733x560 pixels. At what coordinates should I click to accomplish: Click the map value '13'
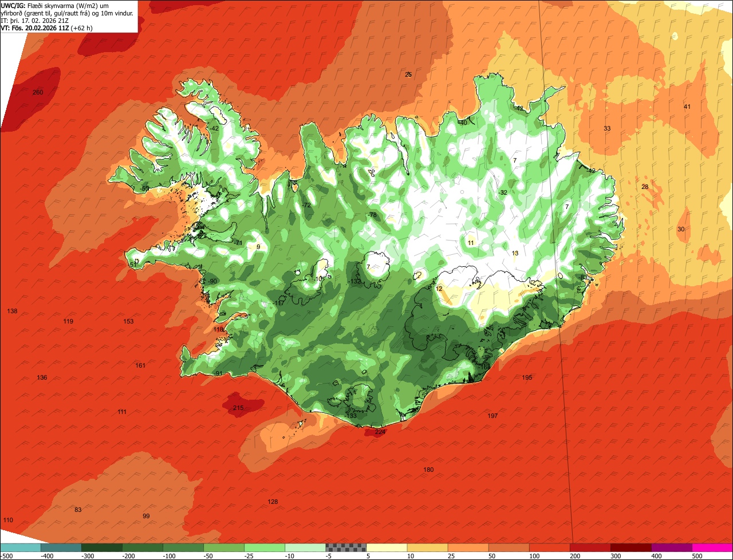click(515, 253)
